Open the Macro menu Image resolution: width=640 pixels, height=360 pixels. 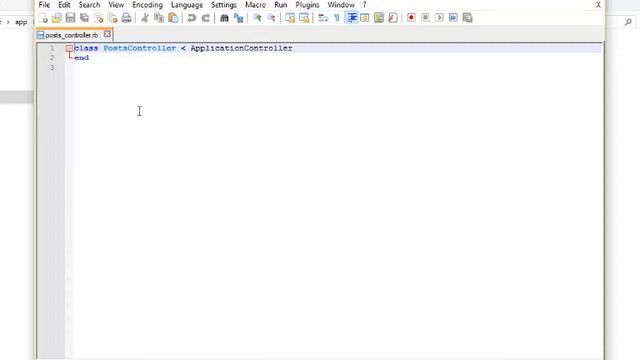256,5
